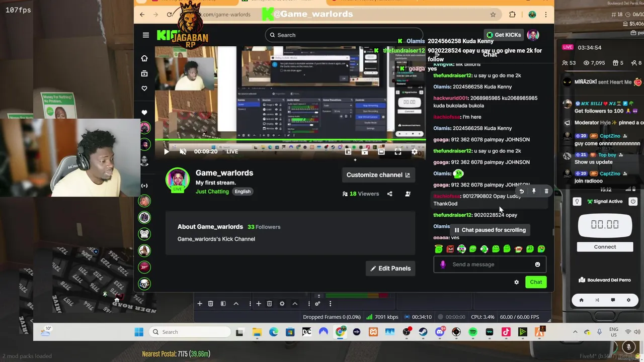Bookmark page with star icon
The image size is (644, 362).
coord(493,15)
